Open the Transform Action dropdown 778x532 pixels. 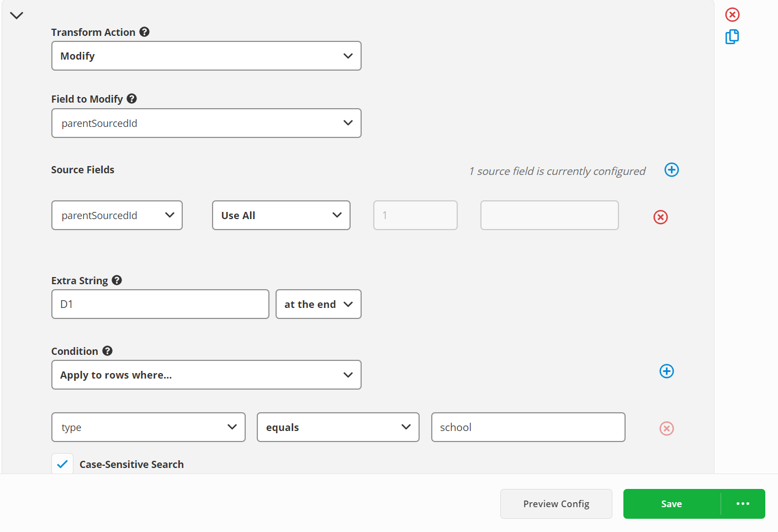pos(206,56)
